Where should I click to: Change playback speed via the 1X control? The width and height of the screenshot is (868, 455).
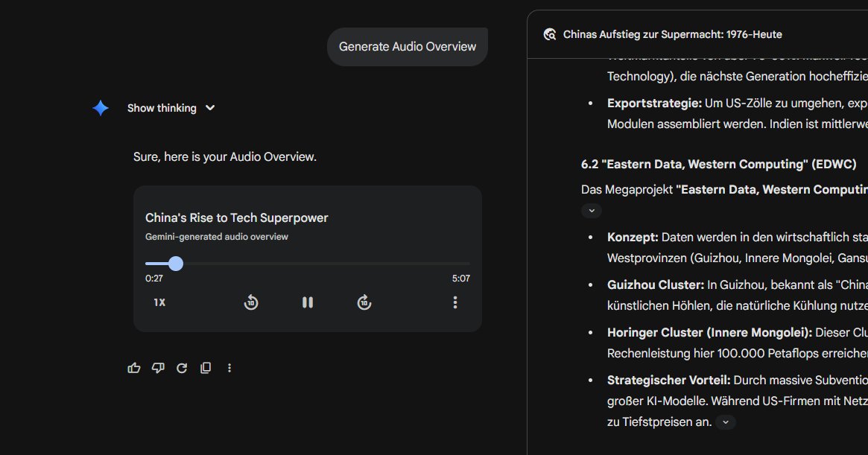159,302
